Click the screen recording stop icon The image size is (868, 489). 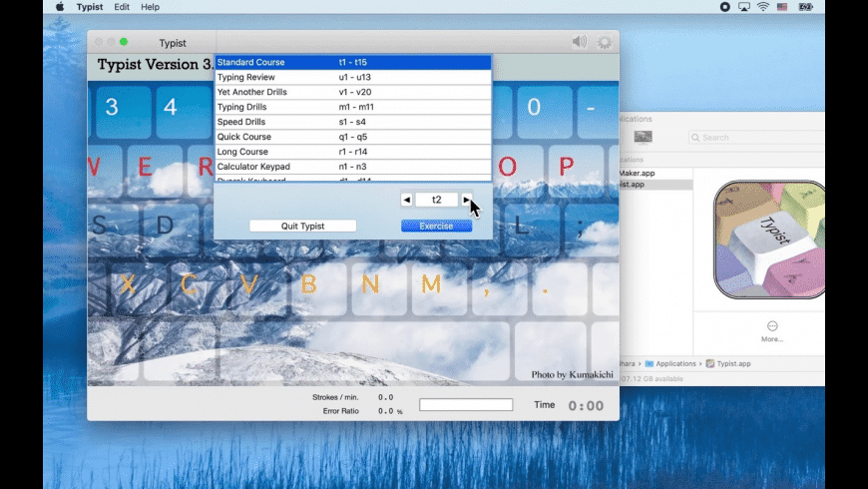pyautogui.click(x=724, y=7)
